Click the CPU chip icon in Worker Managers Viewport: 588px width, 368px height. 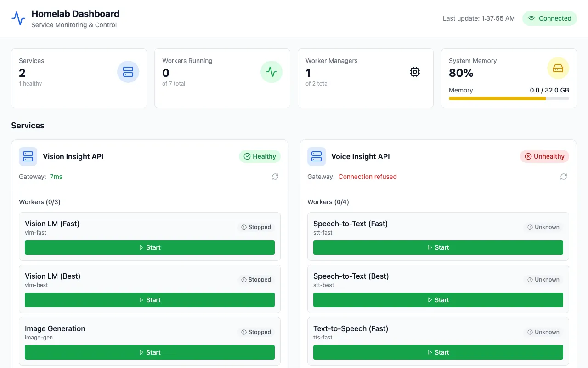[x=415, y=72]
